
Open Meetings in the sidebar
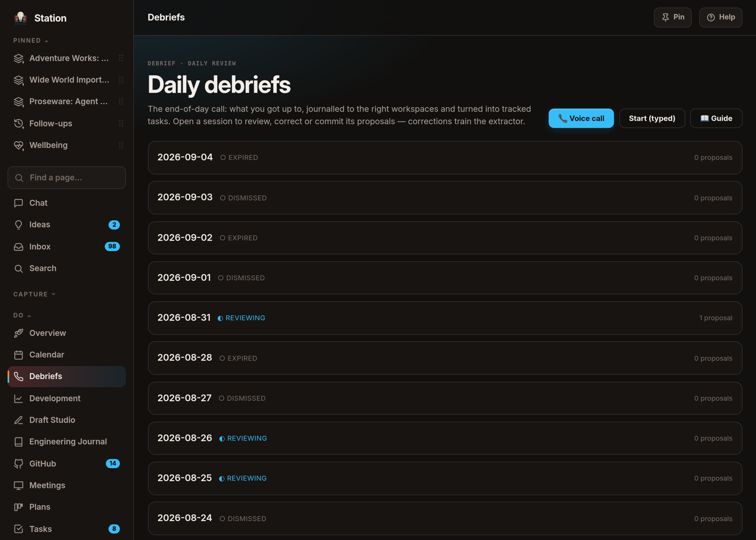coord(66,485)
